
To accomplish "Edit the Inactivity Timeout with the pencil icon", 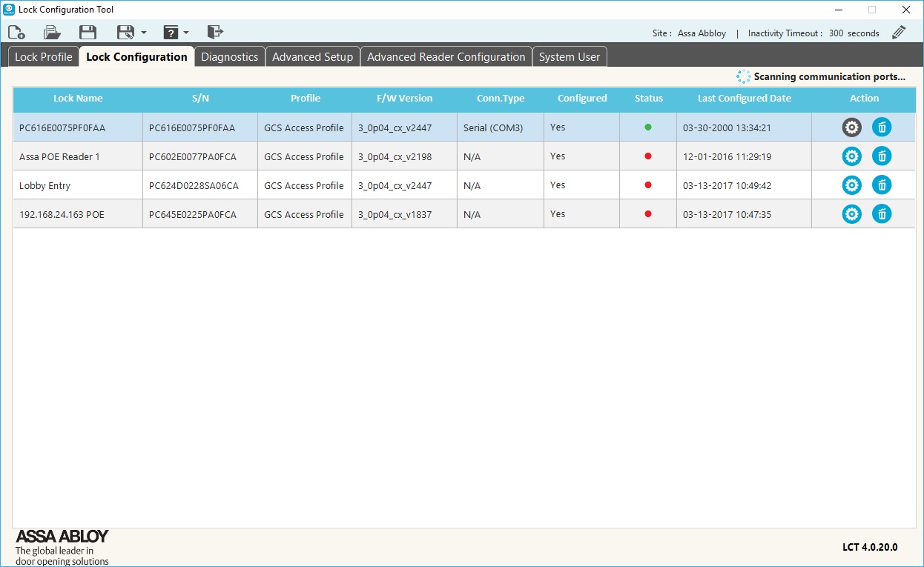I will pos(899,32).
